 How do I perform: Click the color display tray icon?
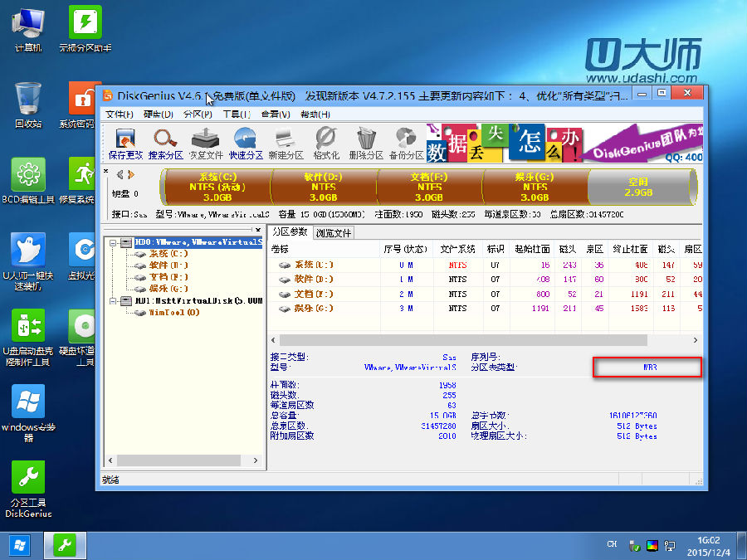click(652, 546)
